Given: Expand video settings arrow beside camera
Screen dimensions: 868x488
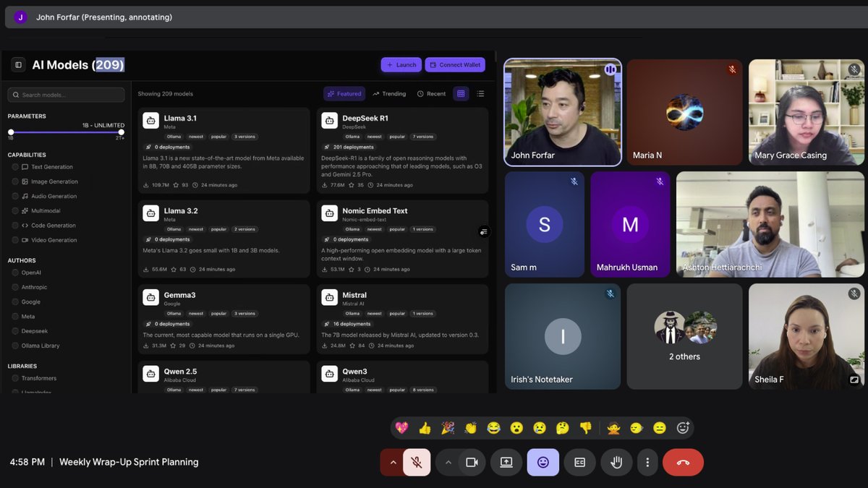Looking at the screenshot, I should [x=448, y=462].
